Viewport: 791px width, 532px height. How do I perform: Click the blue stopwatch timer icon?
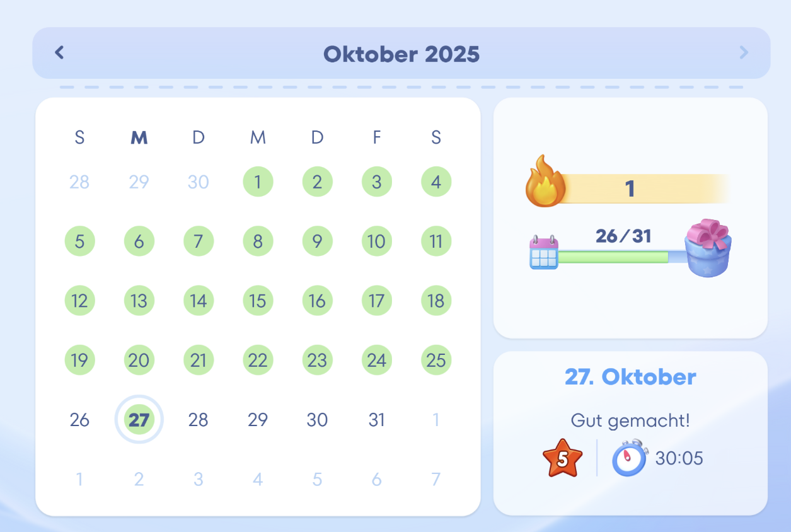pos(629,458)
